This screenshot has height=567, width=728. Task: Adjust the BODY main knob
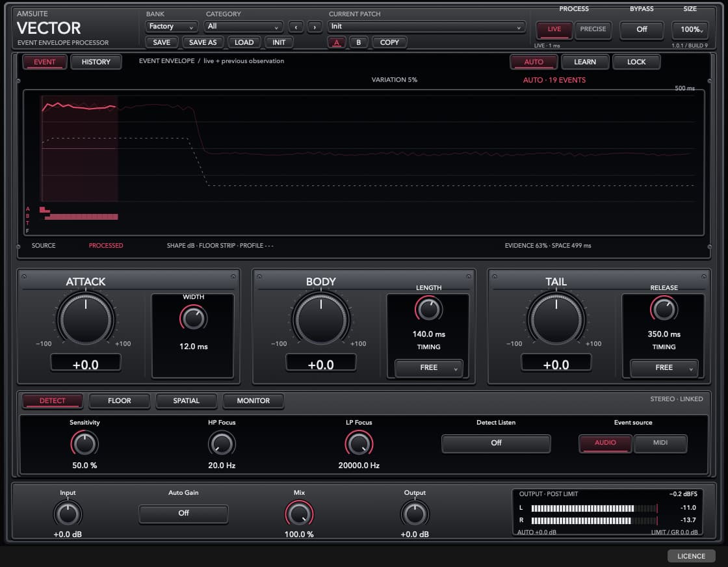(321, 319)
